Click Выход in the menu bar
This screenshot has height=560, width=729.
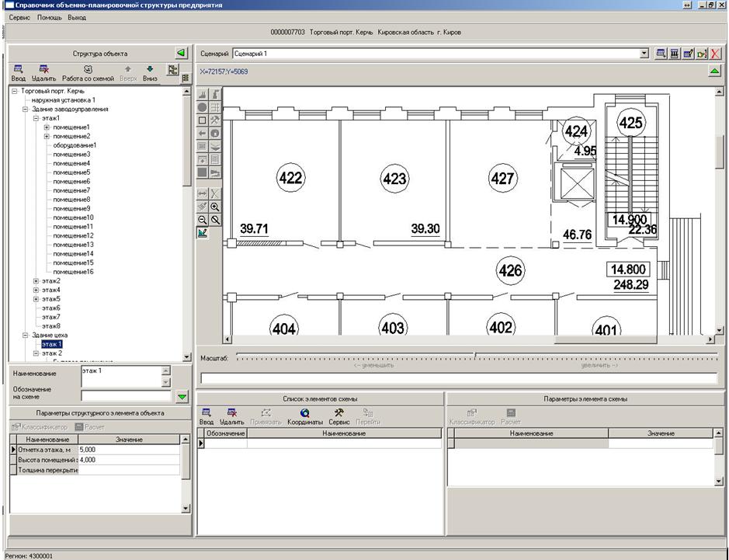click(x=77, y=16)
